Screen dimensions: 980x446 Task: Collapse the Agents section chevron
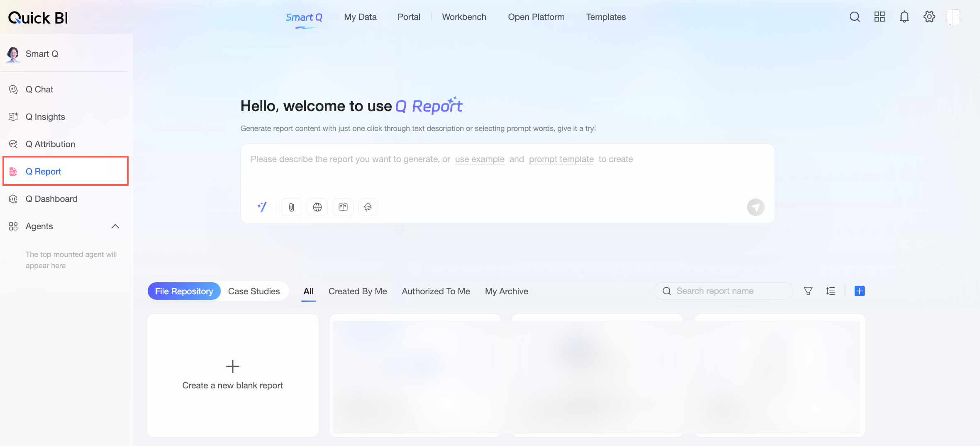[x=115, y=226]
